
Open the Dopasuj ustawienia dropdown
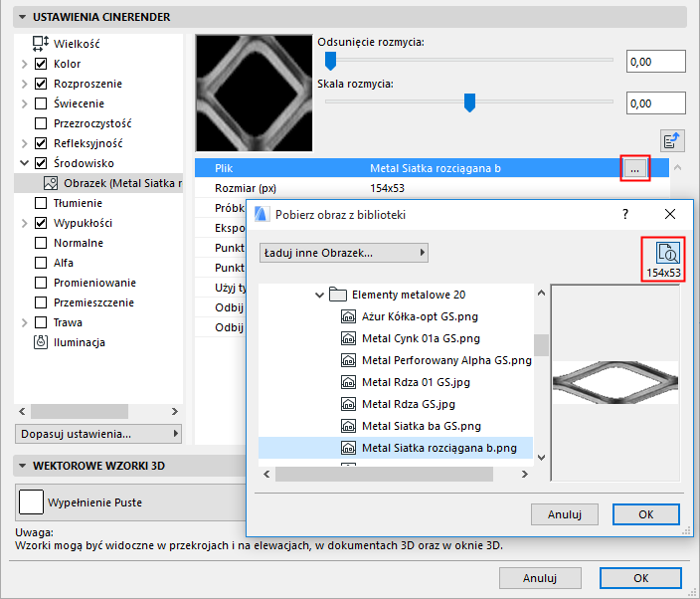click(x=98, y=434)
